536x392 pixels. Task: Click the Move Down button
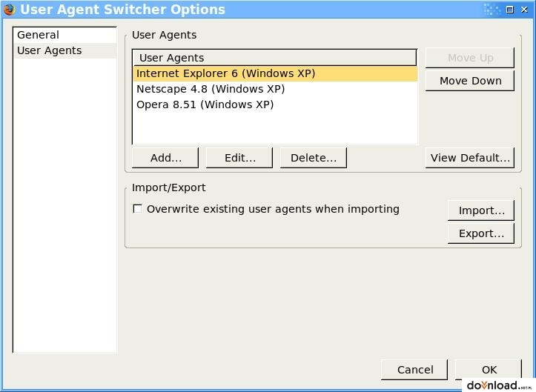[x=470, y=81]
